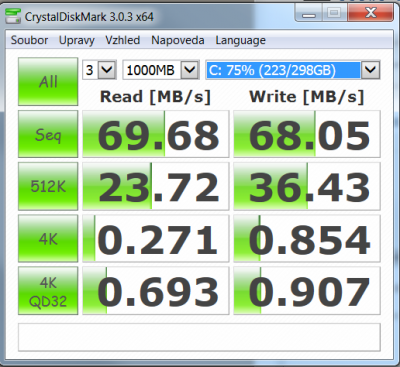
Task: Minimize the CrystalDiskMark window
Action: pyautogui.click(x=310, y=14)
